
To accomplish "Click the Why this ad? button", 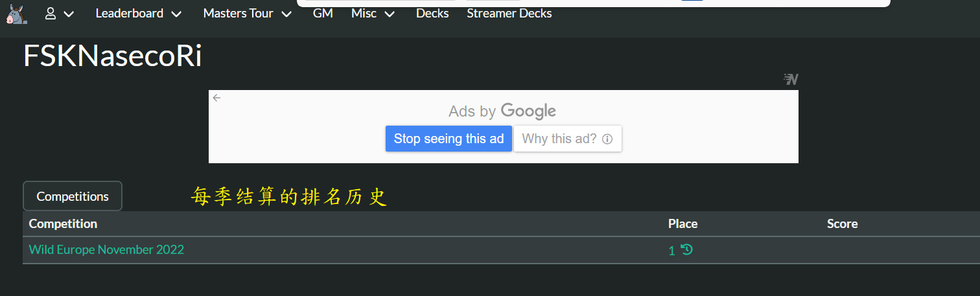I will tap(568, 139).
